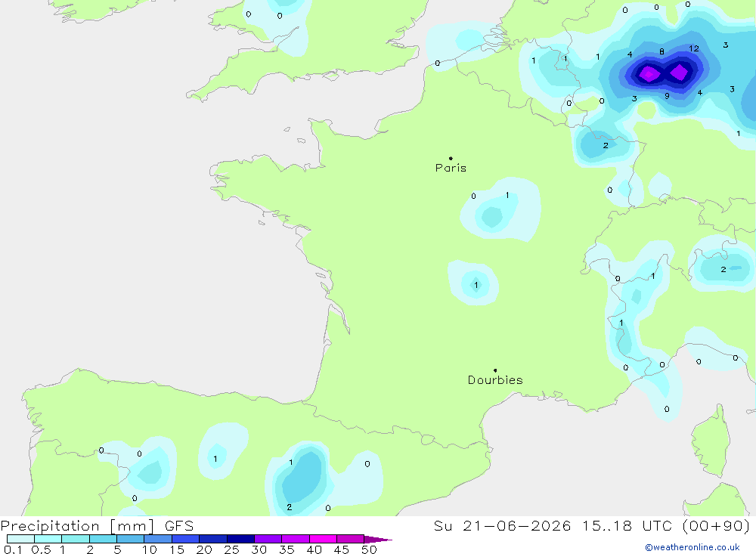The height and width of the screenshot is (554, 756).
Task: Click the Dourbies location label
Action: [x=495, y=380]
